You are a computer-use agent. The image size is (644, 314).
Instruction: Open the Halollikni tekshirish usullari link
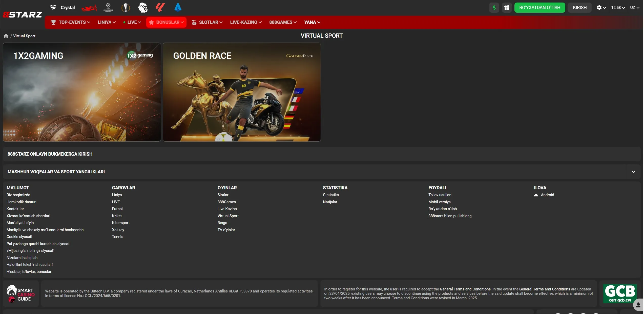(30, 265)
